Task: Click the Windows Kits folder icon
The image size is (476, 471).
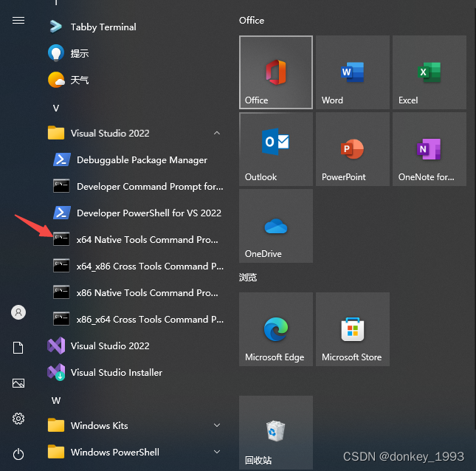Action: tap(56, 425)
